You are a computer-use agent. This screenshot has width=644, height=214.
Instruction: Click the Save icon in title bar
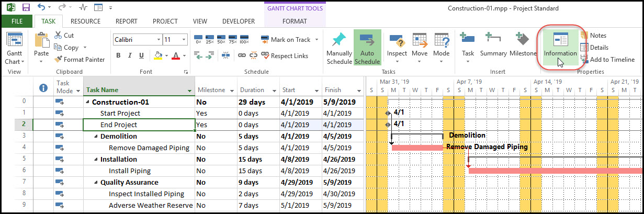click(x=26, y=7)
